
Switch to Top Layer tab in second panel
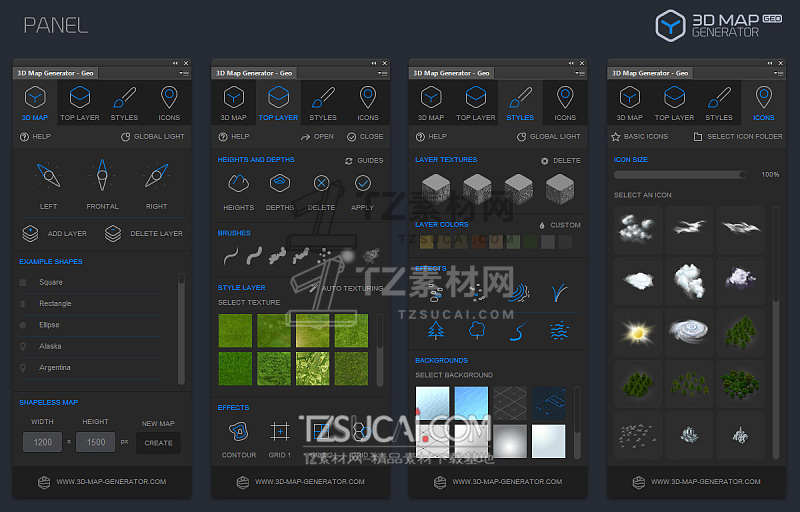[278, 103]
